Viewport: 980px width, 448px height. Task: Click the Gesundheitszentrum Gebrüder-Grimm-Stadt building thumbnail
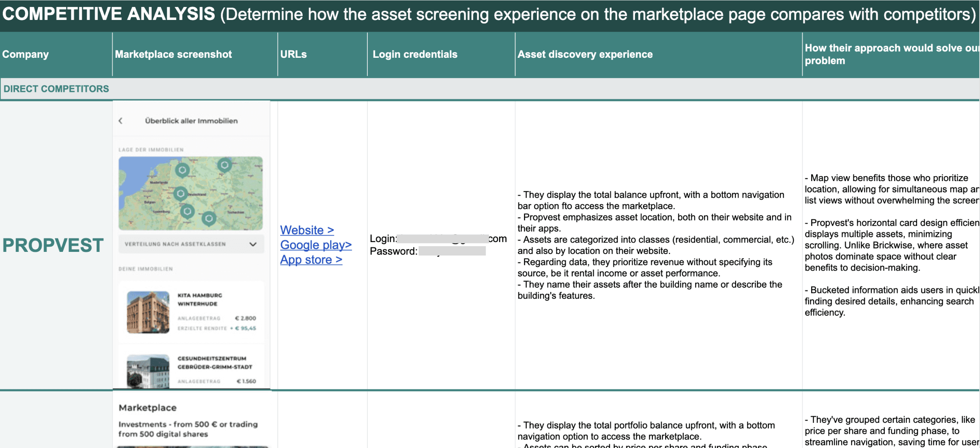point(148,370)
